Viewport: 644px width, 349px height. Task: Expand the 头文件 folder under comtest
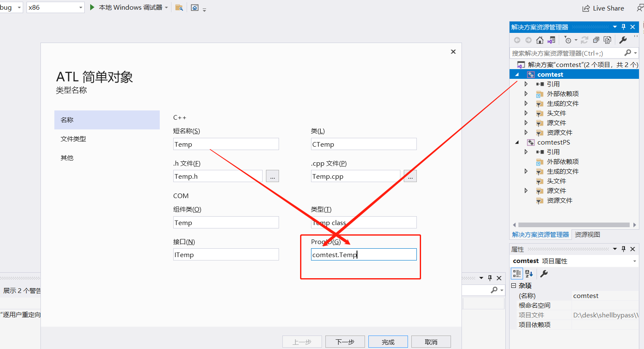[526, 113]
